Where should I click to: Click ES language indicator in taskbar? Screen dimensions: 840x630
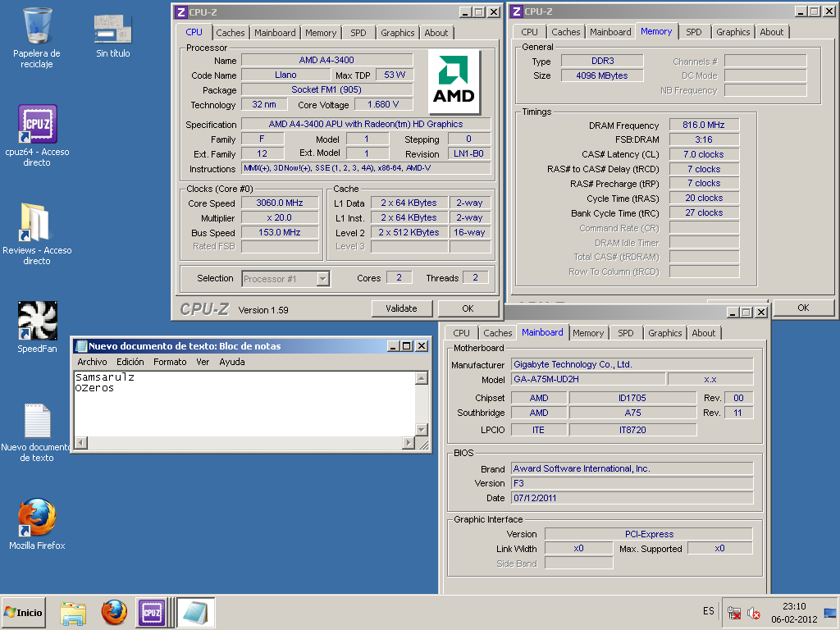(x=708, y=610)
